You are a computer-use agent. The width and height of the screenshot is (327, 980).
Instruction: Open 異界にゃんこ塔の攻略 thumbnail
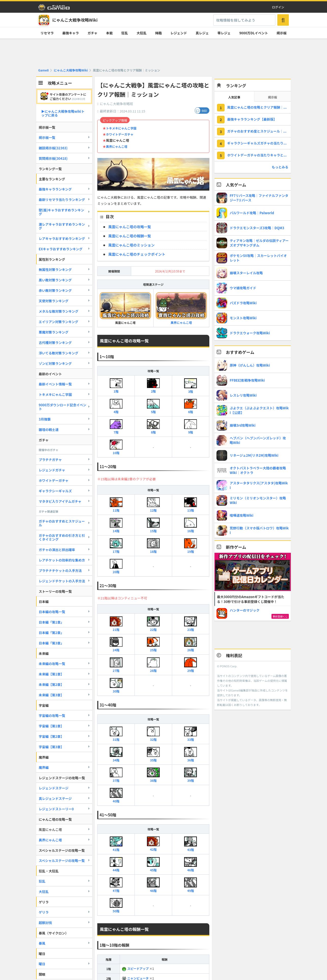click(x=181, y=306)
